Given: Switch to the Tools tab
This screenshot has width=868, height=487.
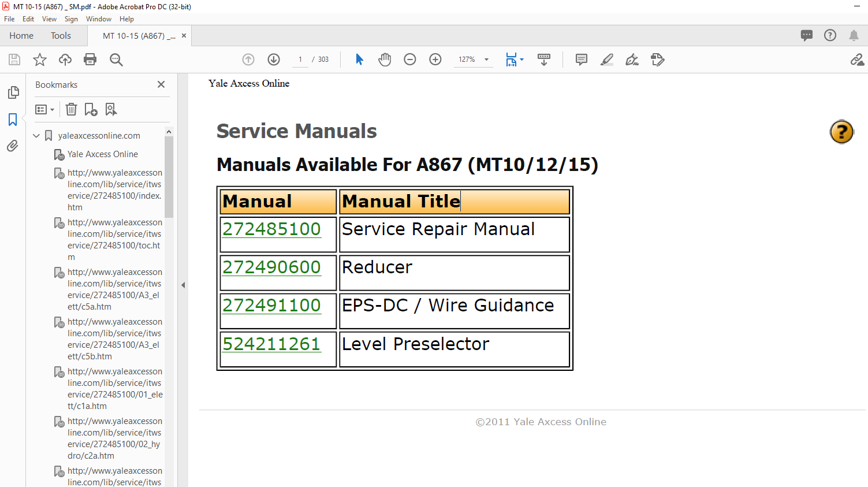Looking at the screenshot, I should coord(61,35).
